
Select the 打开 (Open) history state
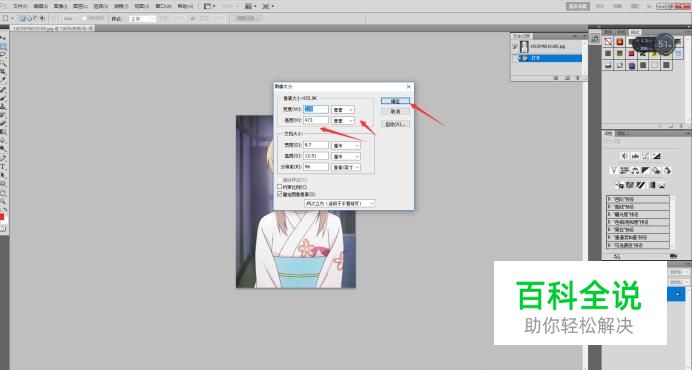tap(550, 58)
